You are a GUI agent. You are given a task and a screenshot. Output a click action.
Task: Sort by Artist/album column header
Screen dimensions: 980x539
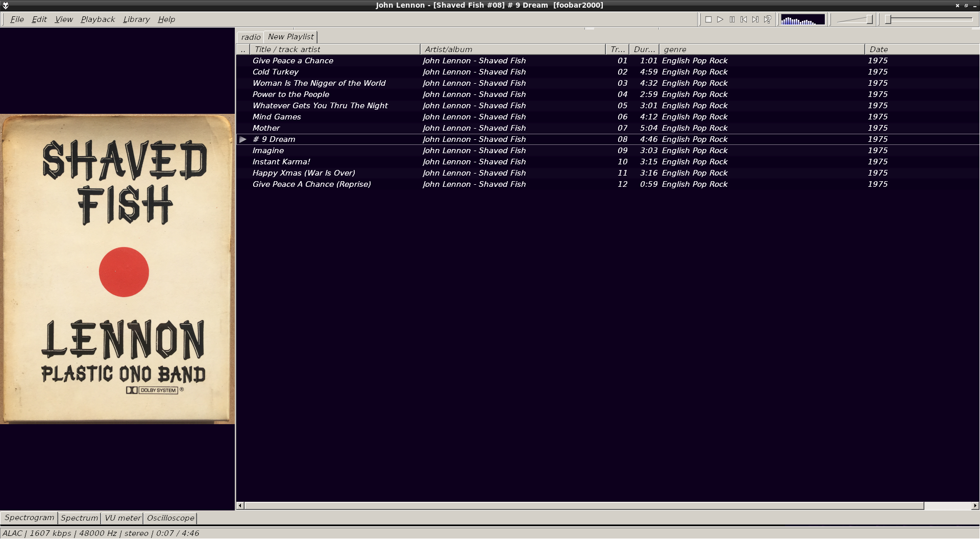[x=512, y=50]
